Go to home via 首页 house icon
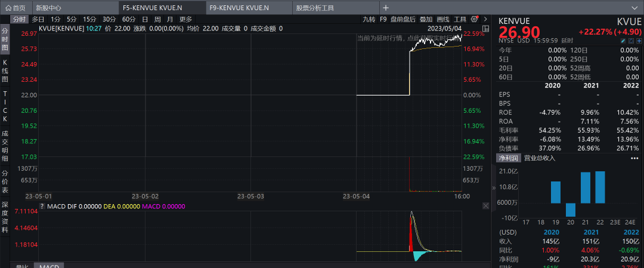Viewport: 644px width, 268px height. (x=15, y=8)
